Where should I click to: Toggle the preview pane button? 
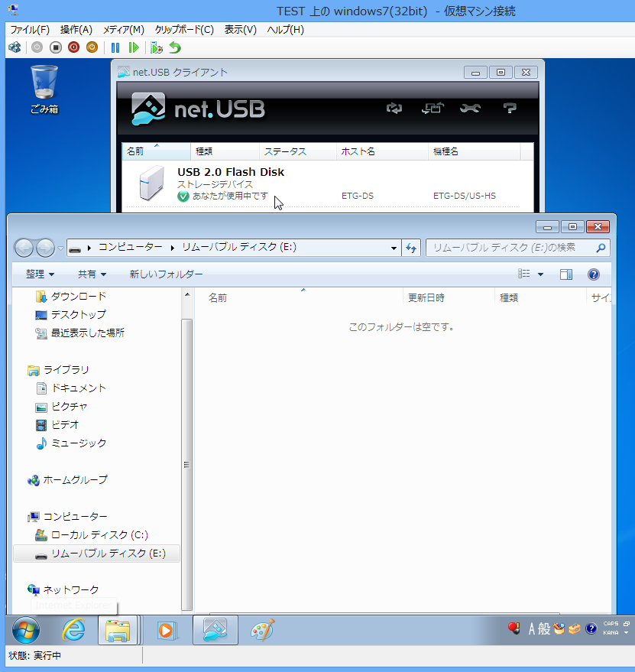566,274
